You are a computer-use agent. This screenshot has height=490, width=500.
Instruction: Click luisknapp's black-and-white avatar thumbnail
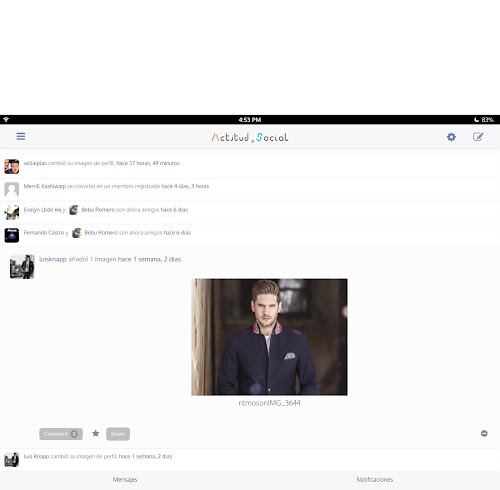[22, 267]
